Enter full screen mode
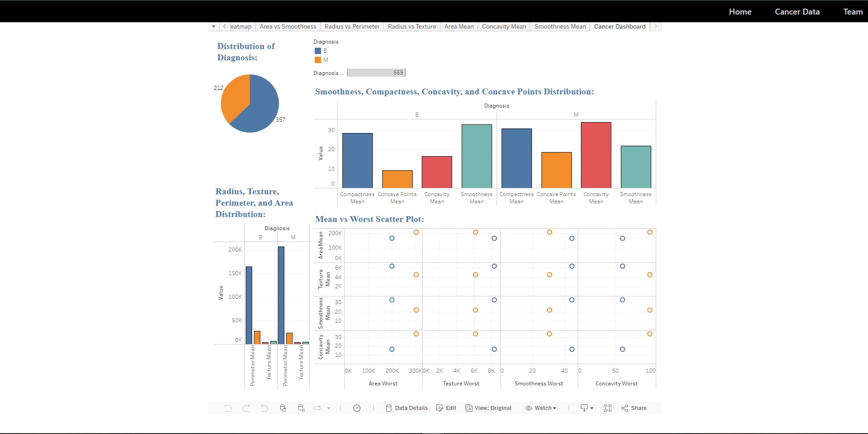 click(x=608, y=408)
